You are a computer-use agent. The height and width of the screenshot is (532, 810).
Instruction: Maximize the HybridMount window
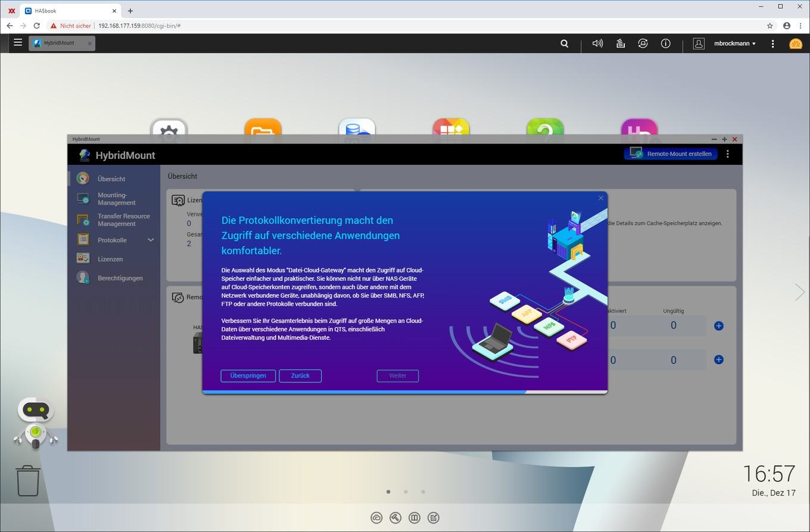tap(724, 139)
